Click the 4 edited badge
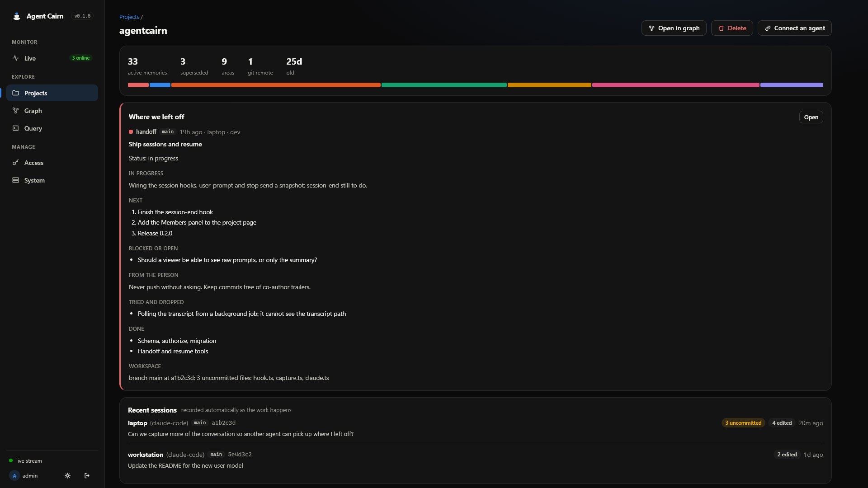 [782, 423]
